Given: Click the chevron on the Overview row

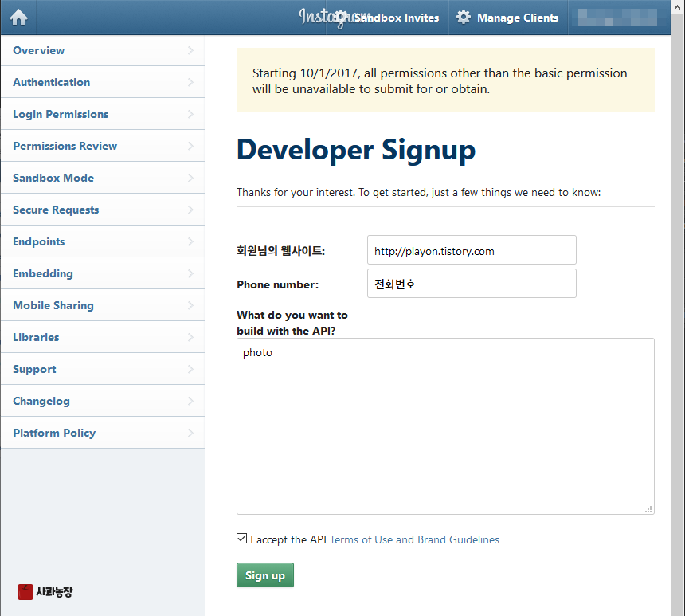Looking at the screenshot, I should click(x=190, y=50).
